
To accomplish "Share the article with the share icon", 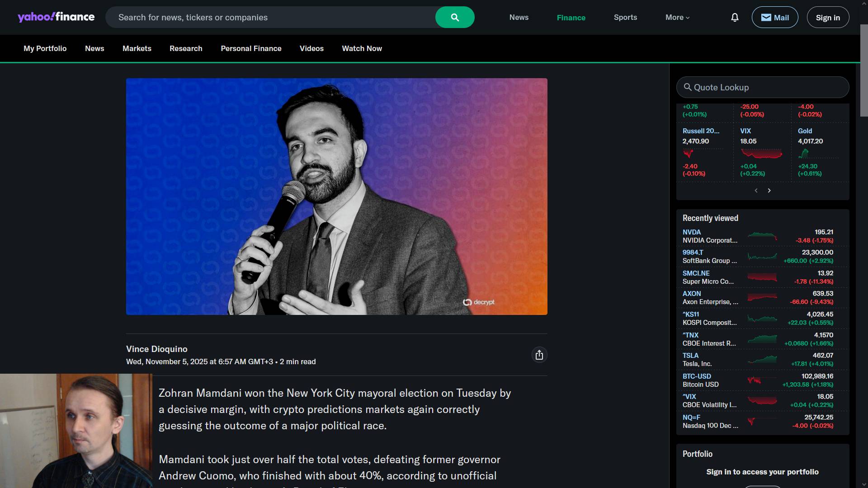I will (x=539, y=355).
